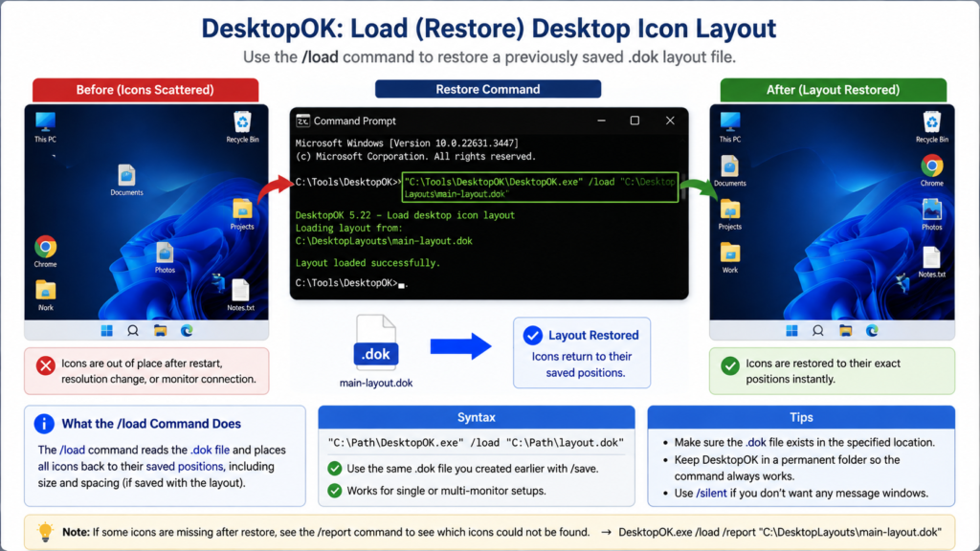
Task: Minimize the Command Prompt window
Action: point(601,121)
